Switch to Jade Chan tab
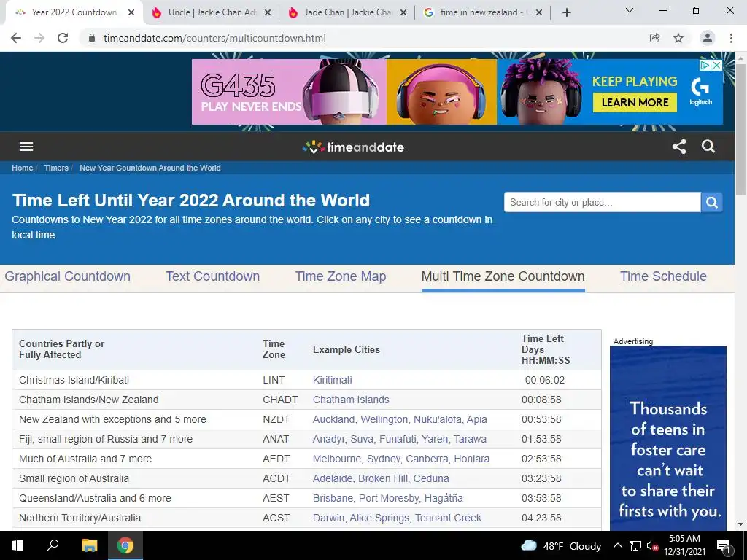 pyautogui.click(x=347, y=12)
